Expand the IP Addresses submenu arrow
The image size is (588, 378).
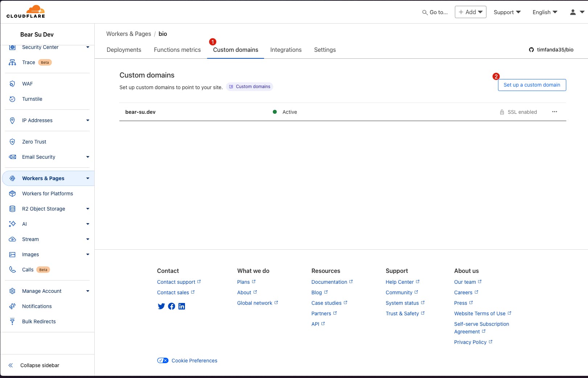(88, 120)
